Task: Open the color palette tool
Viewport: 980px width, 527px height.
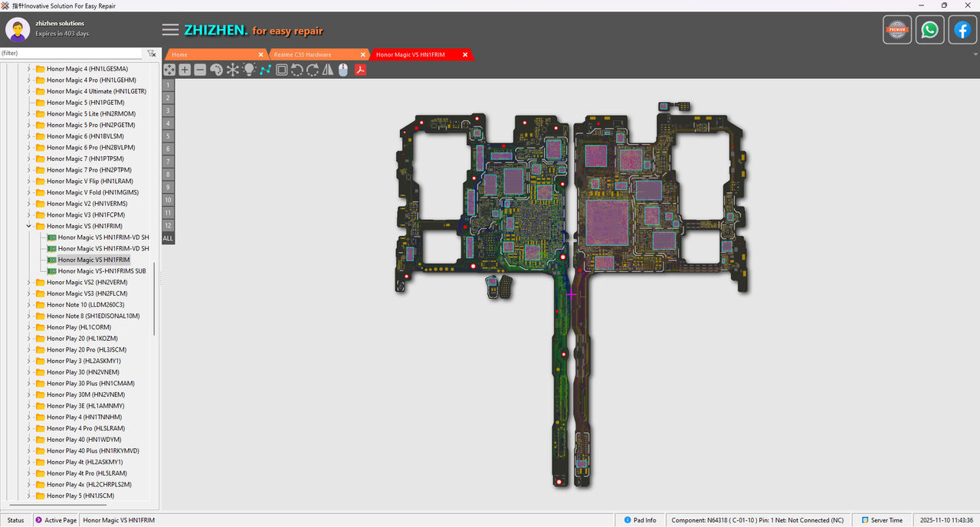Action: coord(216,70)
